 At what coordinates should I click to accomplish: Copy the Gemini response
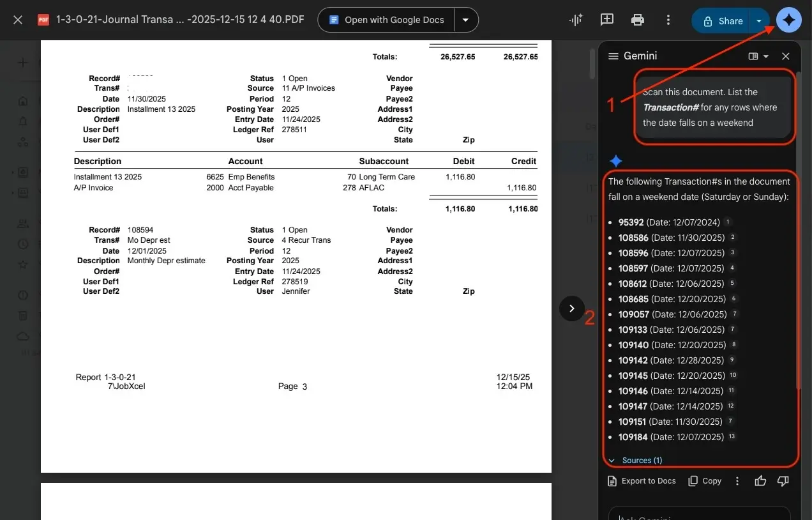[705, 481]
